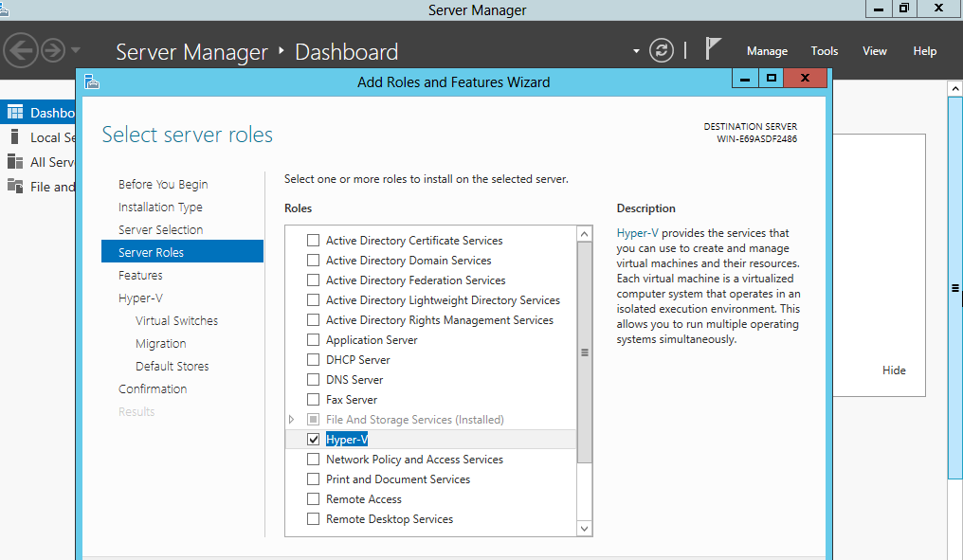963x560 pixels.
Task: Click the wizard title bar icon
Action: (x=92, y=81)
